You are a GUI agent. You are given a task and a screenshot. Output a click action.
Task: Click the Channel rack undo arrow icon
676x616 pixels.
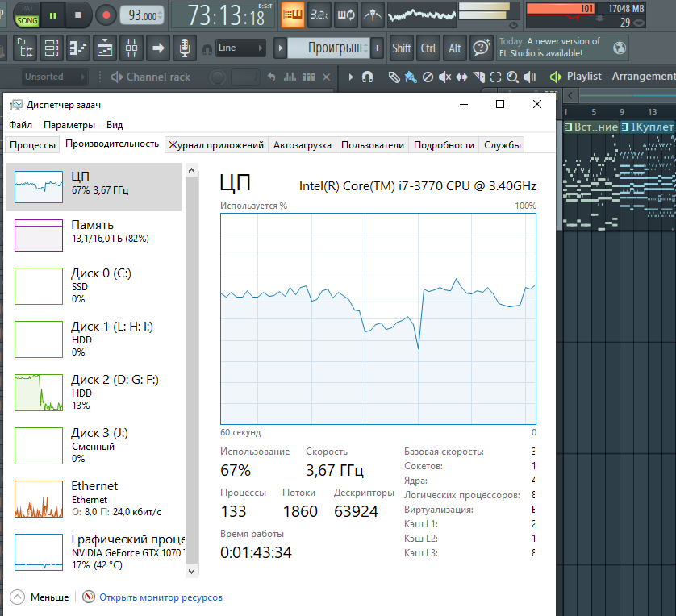271,77
